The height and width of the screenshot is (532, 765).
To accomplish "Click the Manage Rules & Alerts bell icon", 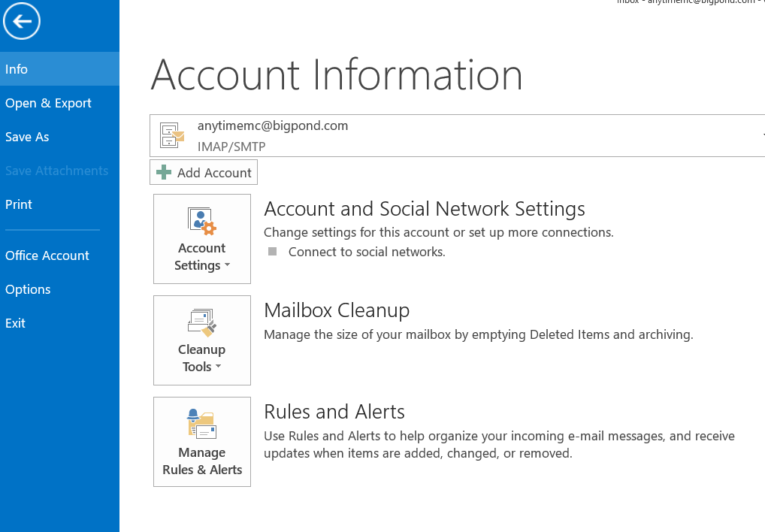I will (201, 424).
